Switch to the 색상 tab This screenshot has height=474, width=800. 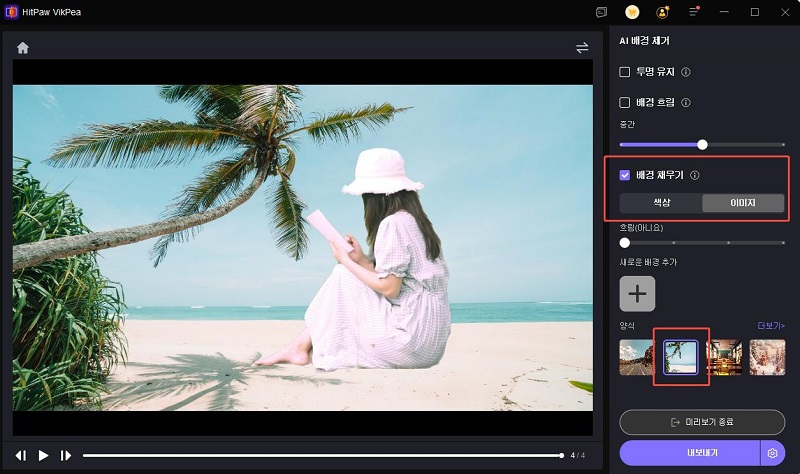(x=661, y=203)
